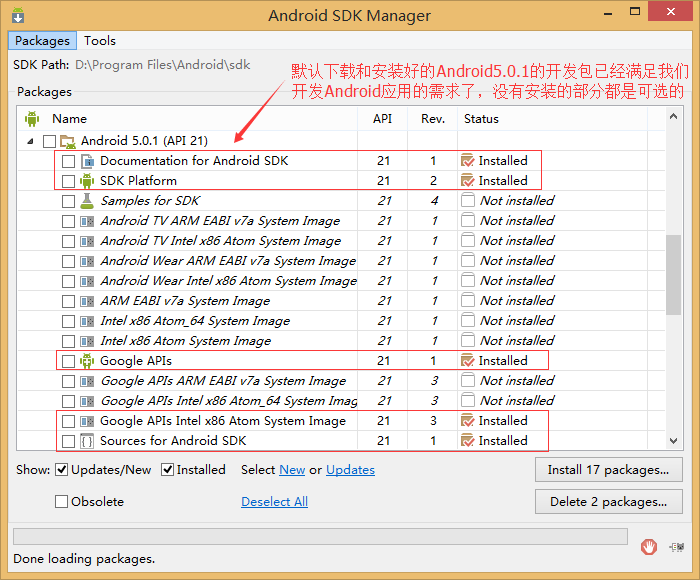Select the Intel x86 Atom_64 System Image row text
This screenshot has width=700, height=580.
[195, 321]
